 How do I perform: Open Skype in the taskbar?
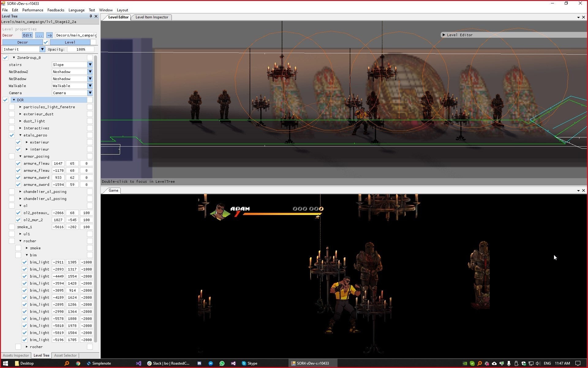pos(250,363)
